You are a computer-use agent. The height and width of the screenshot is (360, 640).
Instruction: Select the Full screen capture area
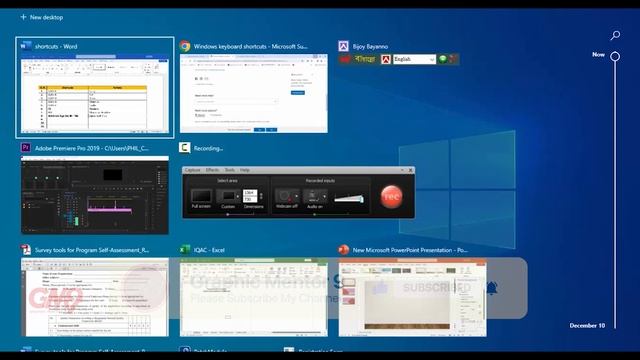point(201,198)
